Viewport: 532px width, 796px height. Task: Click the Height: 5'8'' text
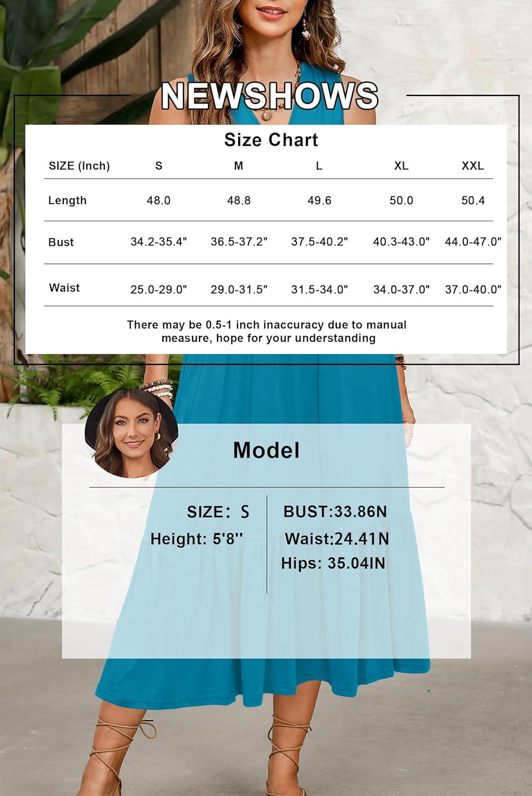pyautogui.click(x=196, y=539)
